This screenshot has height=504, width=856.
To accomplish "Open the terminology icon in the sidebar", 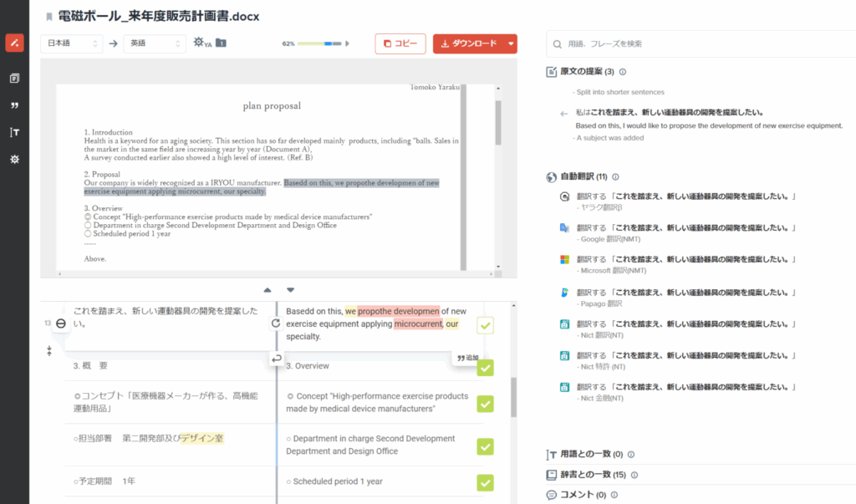I will click(14, 132).
